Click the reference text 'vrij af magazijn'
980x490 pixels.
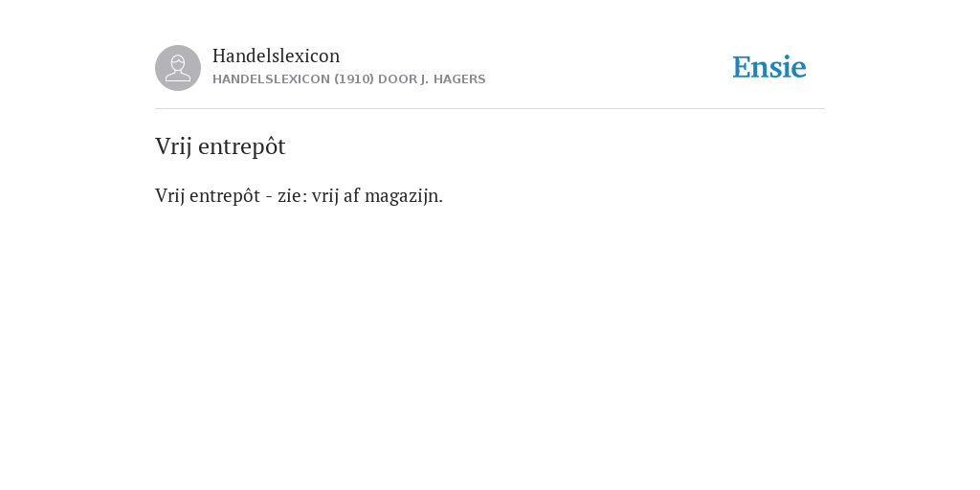(x=375, y=195)
